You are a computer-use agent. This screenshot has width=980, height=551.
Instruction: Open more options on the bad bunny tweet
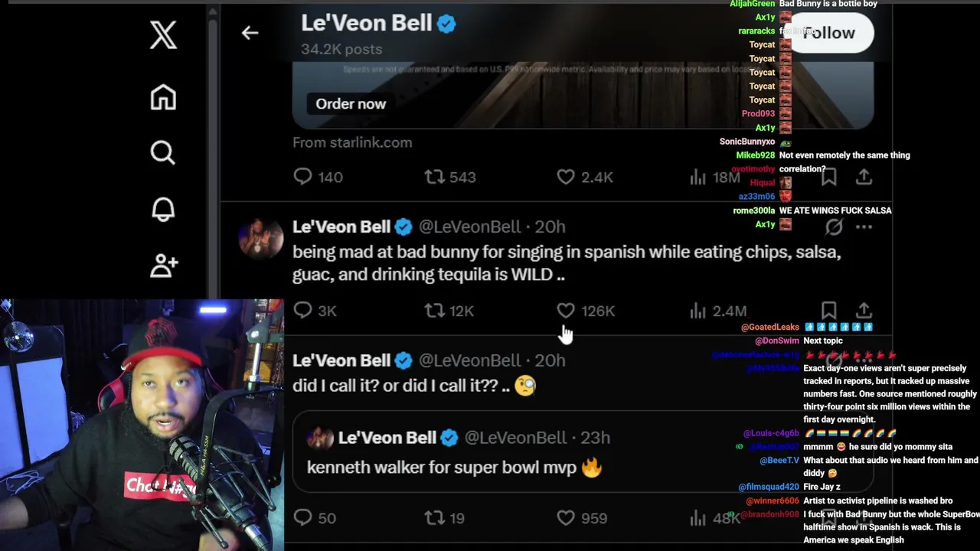click(864, 227)
